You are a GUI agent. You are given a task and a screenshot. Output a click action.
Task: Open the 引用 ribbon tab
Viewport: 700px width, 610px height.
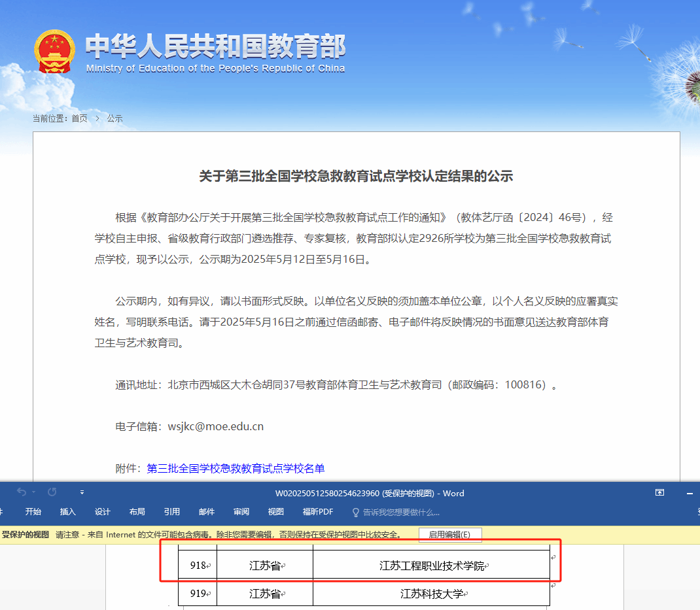coord(172,512)
